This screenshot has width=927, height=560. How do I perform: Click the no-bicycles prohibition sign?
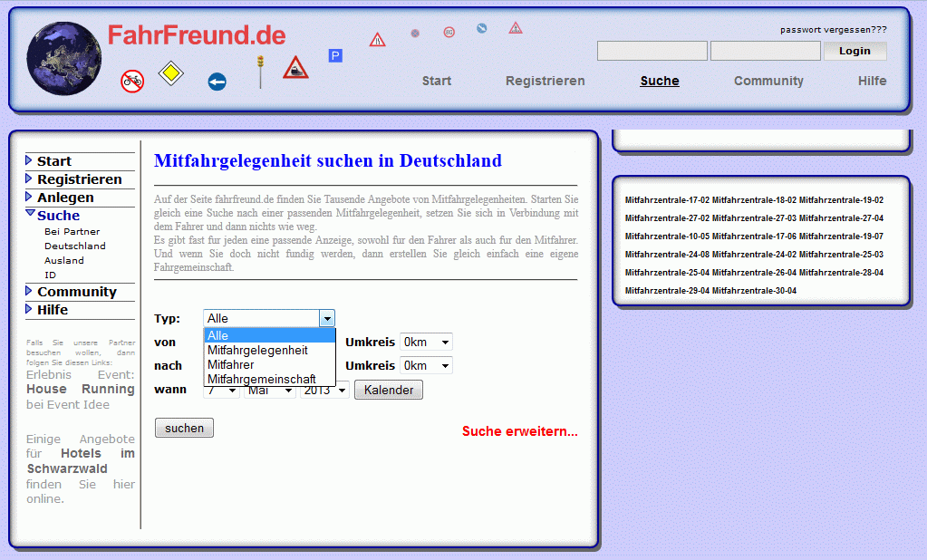click(x=132, y=81)
